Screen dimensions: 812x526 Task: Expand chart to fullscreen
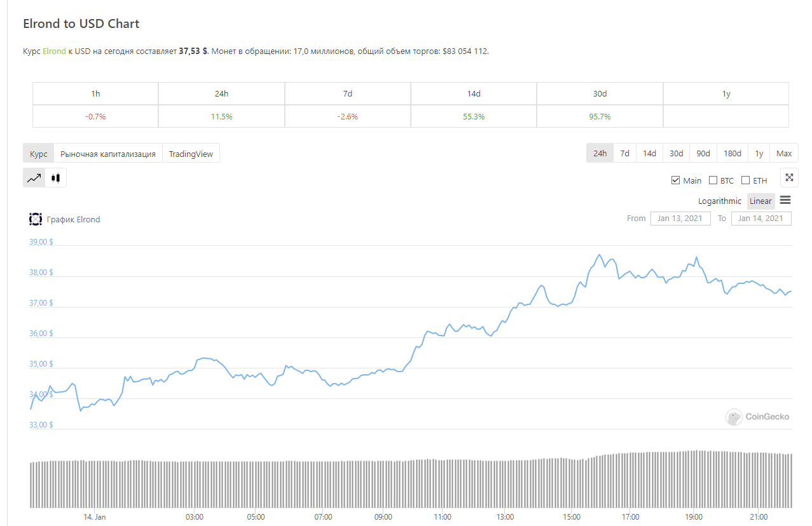[789, 178]
